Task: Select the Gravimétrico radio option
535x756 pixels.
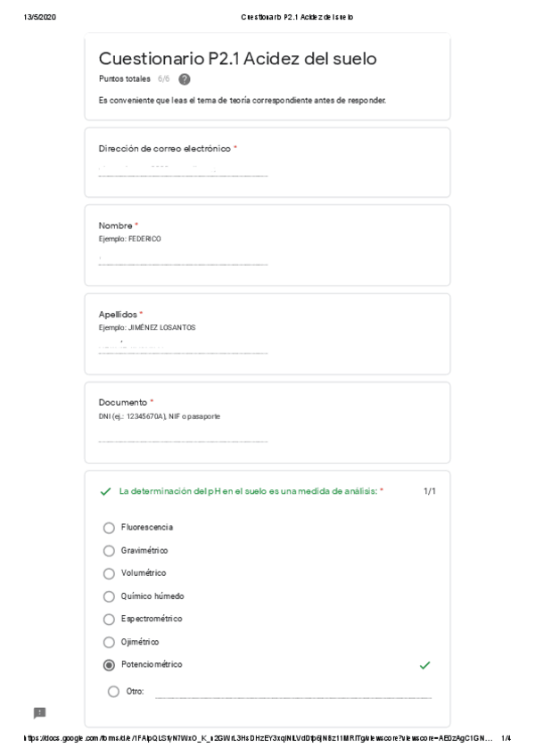Action: coord(110,551)
